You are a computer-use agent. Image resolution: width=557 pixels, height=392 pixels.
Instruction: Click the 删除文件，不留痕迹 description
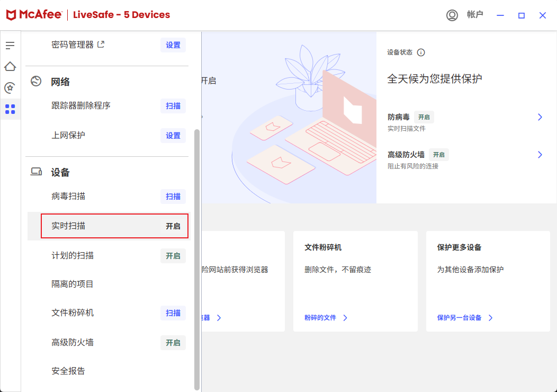337,270
